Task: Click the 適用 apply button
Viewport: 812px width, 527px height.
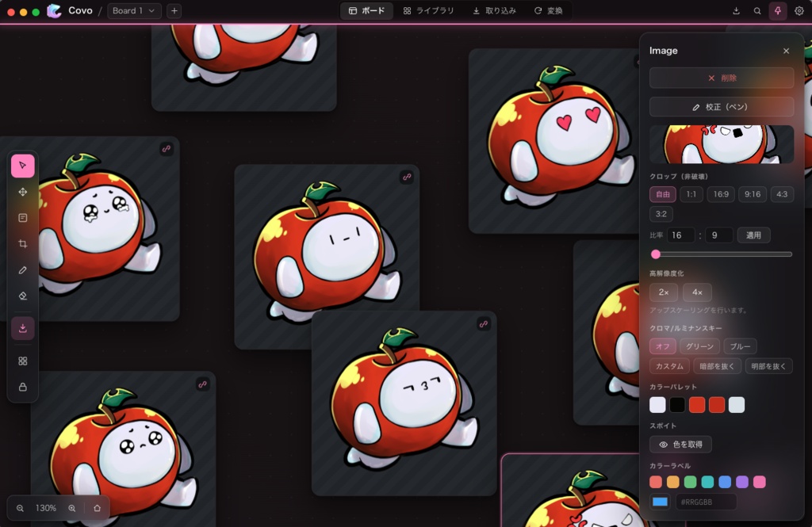Action: pos(753,235)
